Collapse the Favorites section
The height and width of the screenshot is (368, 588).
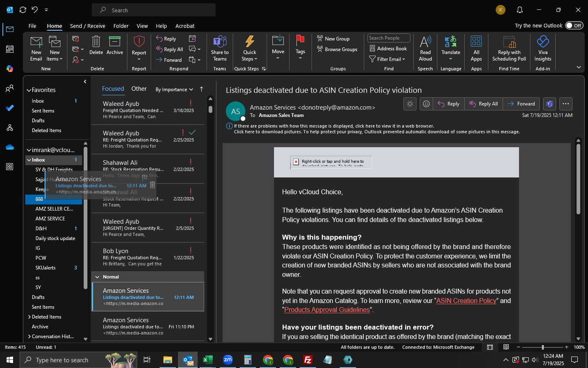29,90
